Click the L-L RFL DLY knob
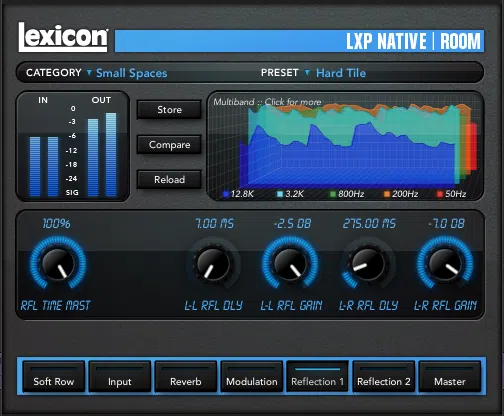The height and width of the screenshot is (416, 504). point(213,264)
